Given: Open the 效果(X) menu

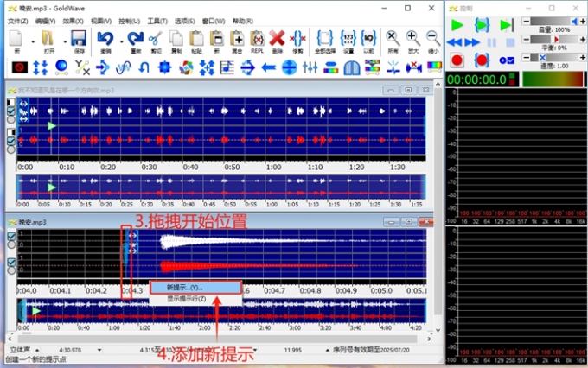Looking at the screenshot, I should (x=73, y=21).
